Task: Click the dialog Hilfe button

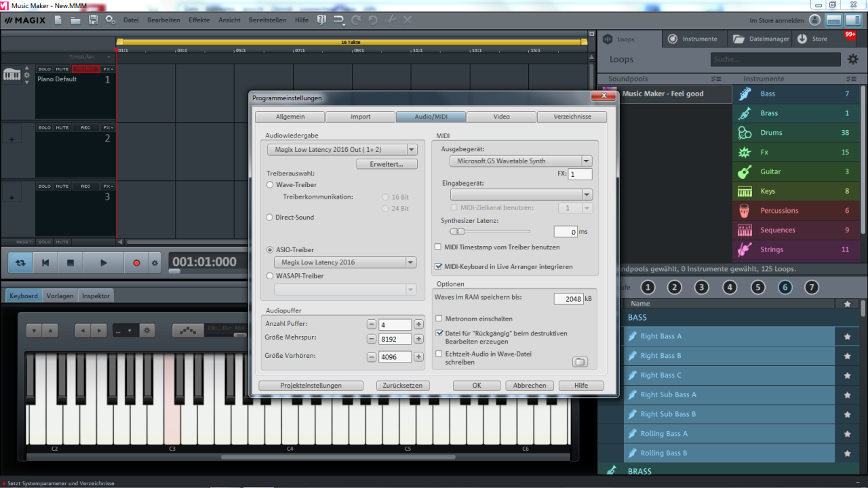Action: pyautogui.click(x=580, y=386)
